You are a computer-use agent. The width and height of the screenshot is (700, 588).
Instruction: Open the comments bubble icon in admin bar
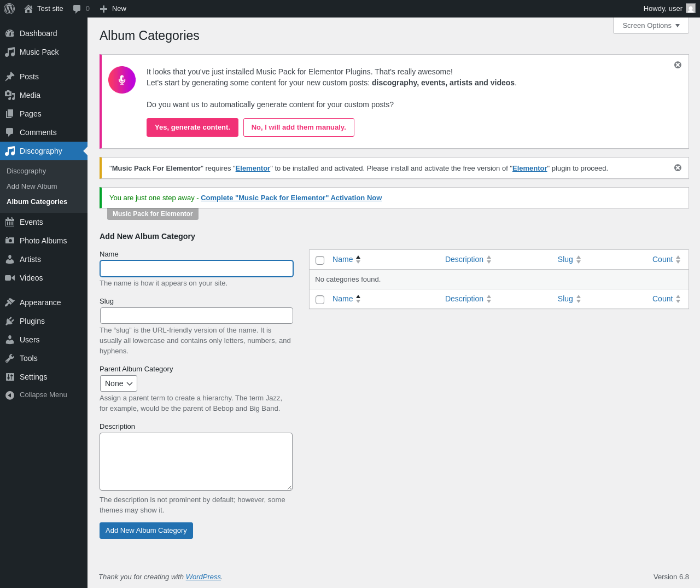click(x=77, y=9)
